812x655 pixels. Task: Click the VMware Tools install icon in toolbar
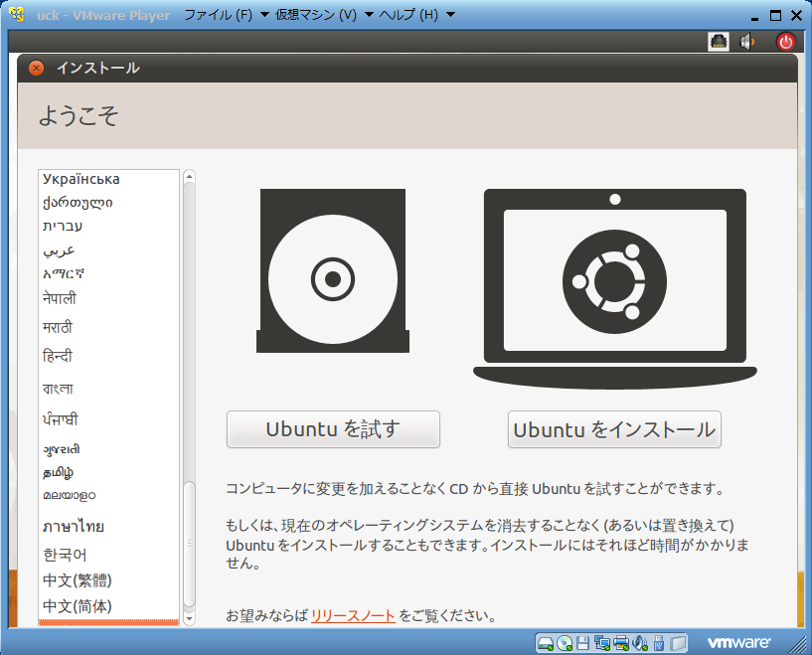(719, 42)
